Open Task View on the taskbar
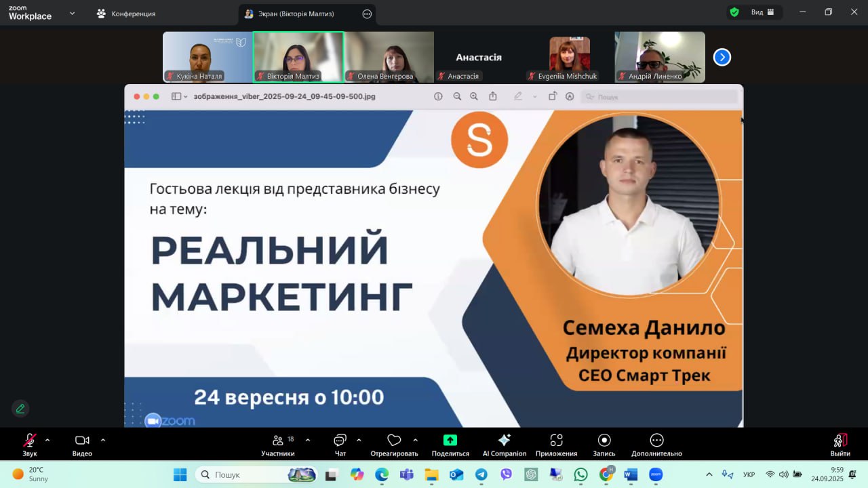The height and width of the screenshot is (488, 868). 332,474
